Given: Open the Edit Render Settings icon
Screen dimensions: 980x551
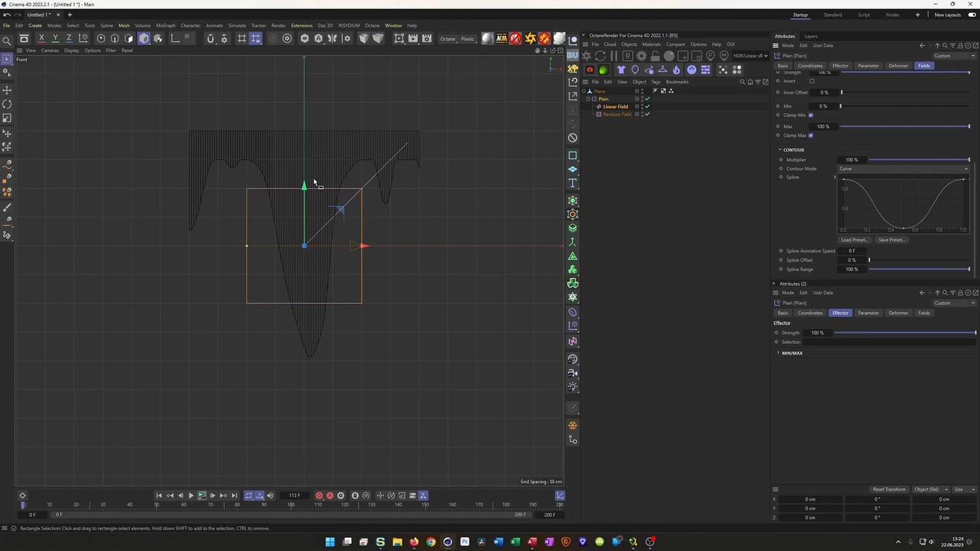Looking at the screenshot, I should [427, 39].
